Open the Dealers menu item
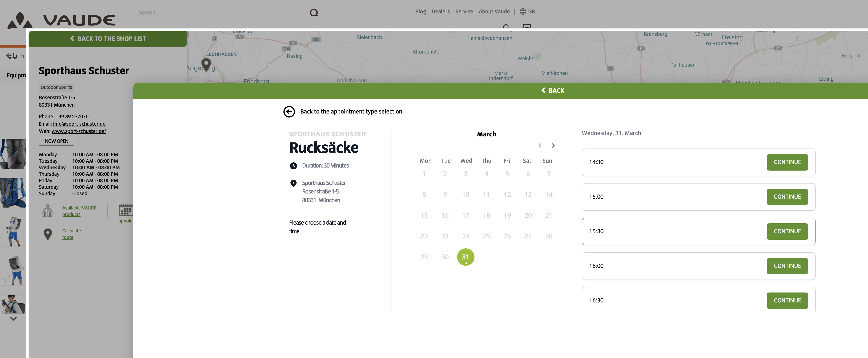Image resolution: width=868 pixels, height=358 pixels. pos(440,11)
